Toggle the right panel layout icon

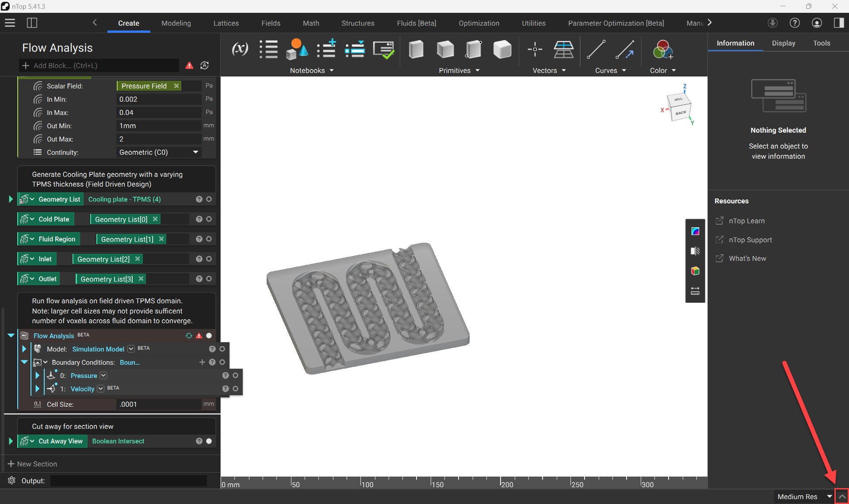pyautogui.click(x=839, y=23)
